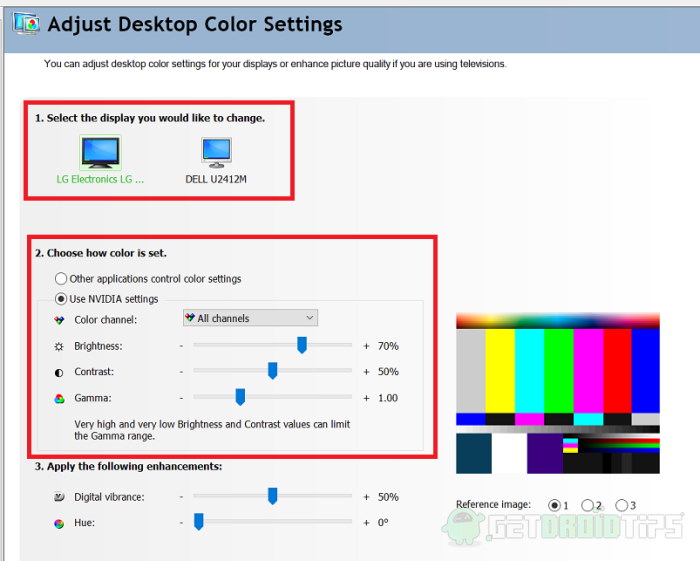The height and width of the screenshot is (561, 700).
Task: Click the Gamma slider thumb
Action: [240, 397]
